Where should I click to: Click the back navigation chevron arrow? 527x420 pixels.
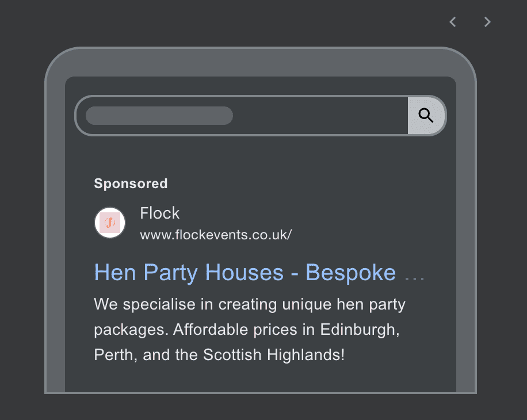point(452,22)
